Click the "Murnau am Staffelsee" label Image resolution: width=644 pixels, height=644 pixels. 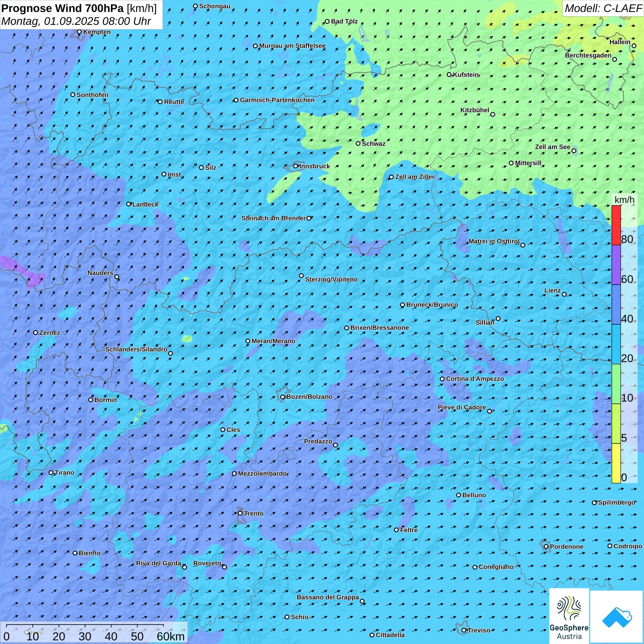tap(293, 46)
